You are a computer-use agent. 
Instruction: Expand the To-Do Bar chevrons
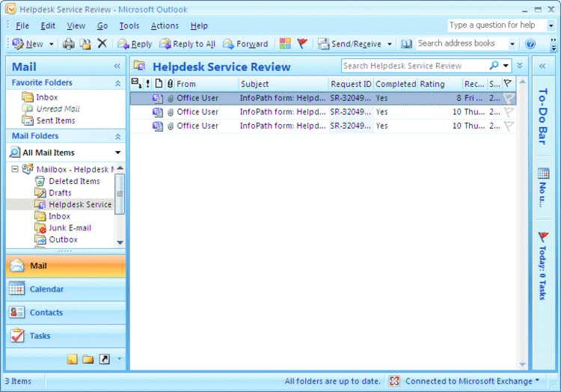click(542, 66)
